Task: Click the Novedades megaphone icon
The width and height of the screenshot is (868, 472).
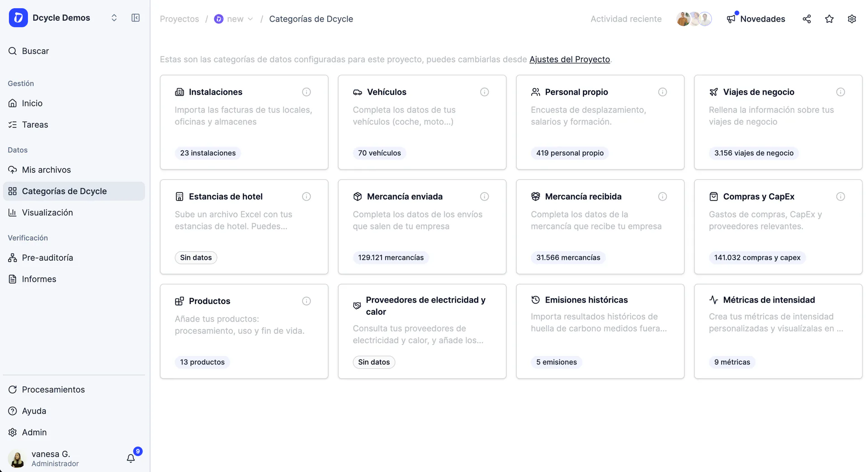Action: (x=731, y=19)
